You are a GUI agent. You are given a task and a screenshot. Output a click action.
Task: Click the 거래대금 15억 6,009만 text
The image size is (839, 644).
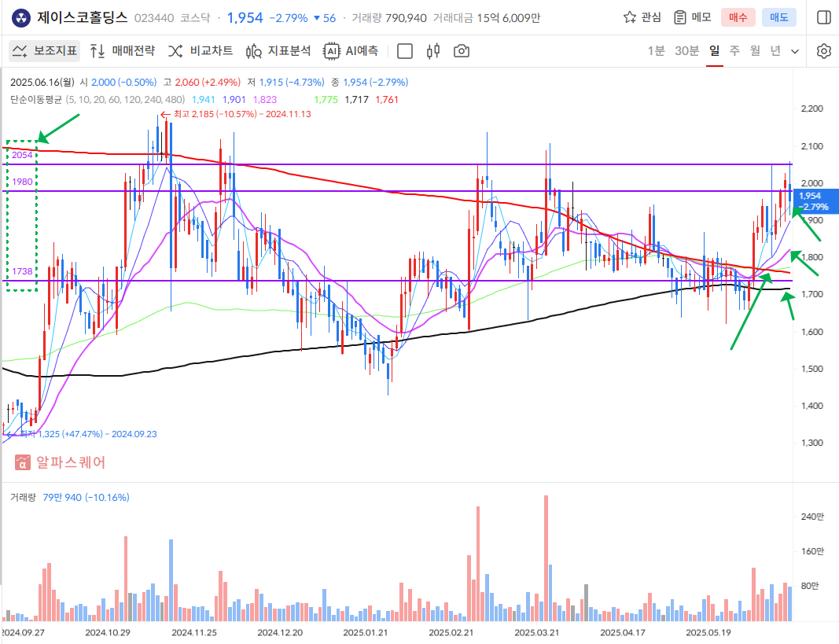click(487, 18)
